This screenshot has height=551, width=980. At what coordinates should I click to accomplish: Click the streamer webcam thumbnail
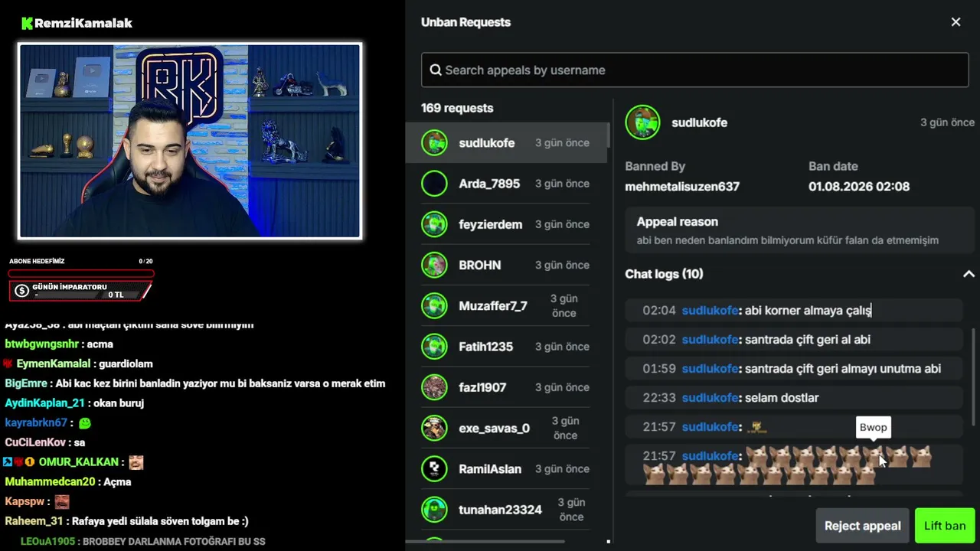coord(190,141)
